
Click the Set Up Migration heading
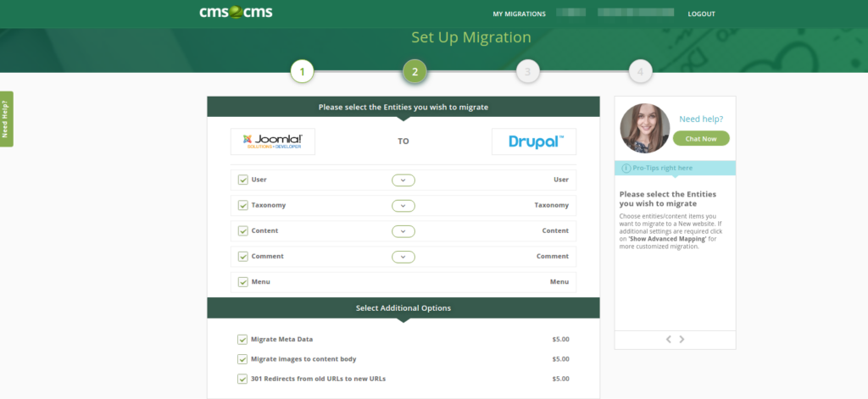coord(471,37)
